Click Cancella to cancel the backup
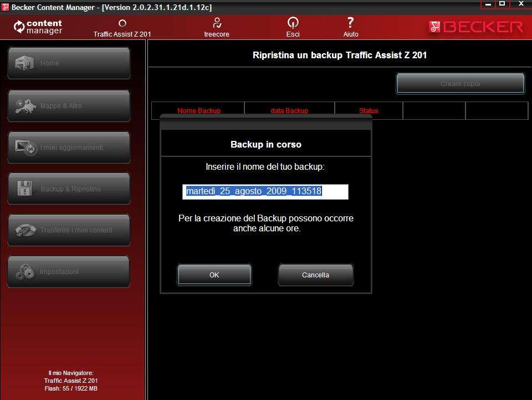The width and height of the screenshot is (532, 400). pyautogui.click(x=315, y=275)
